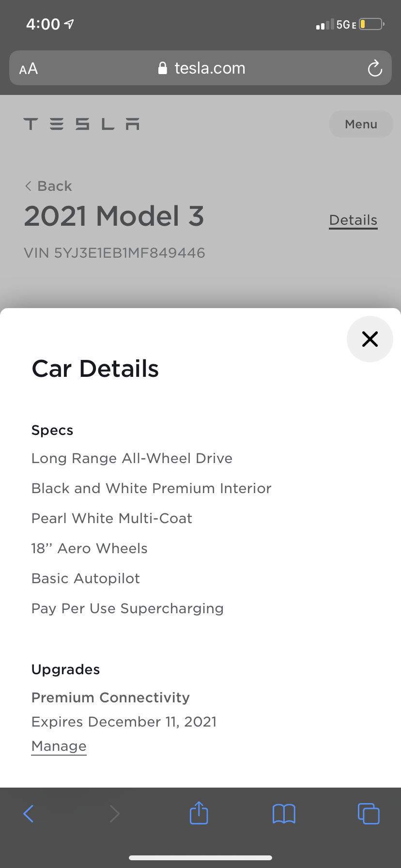
Task: Open the AA reader text size options
Action: (x=29, y=69)
